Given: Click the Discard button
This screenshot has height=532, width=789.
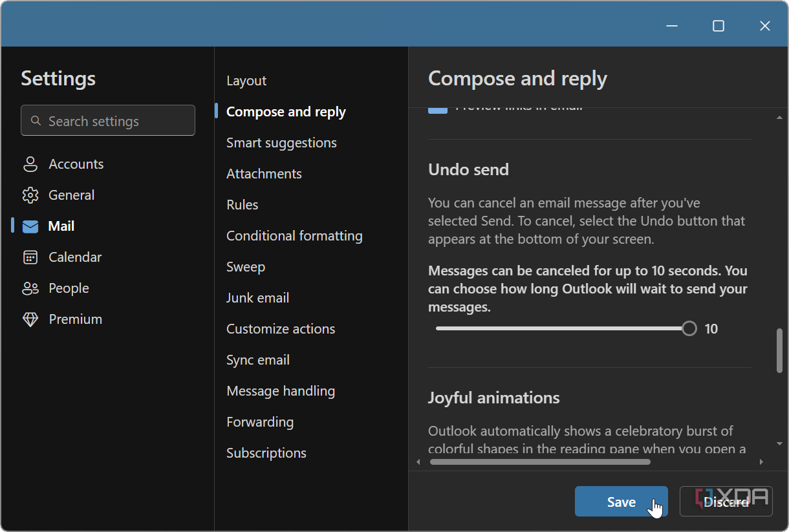Looking at the screenshot, I should [x=726, y=502].
